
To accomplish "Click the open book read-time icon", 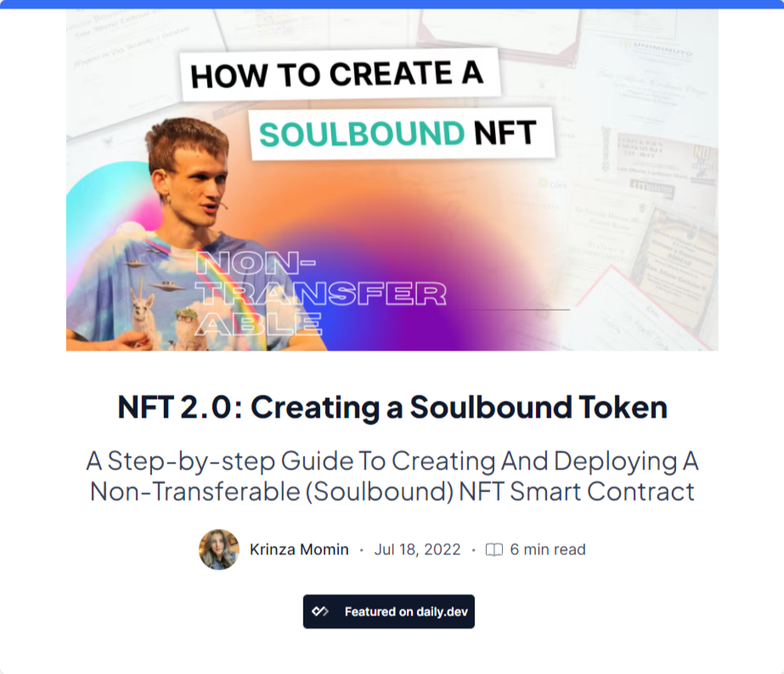I will click(x=494, y=550).
